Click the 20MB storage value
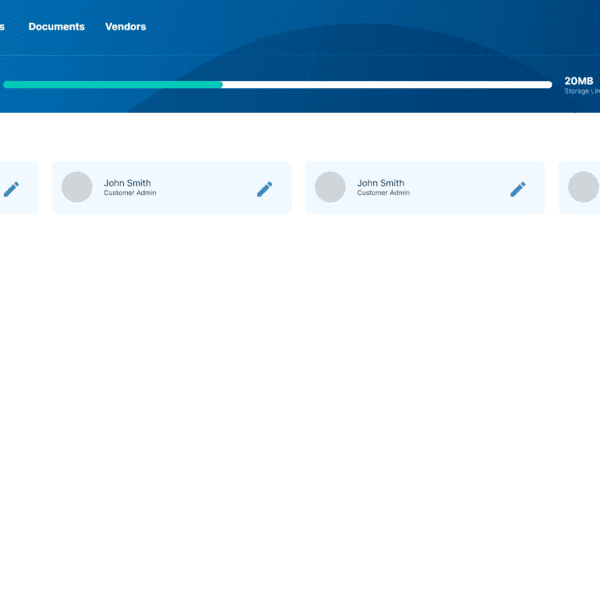 [x=579, y=81]
